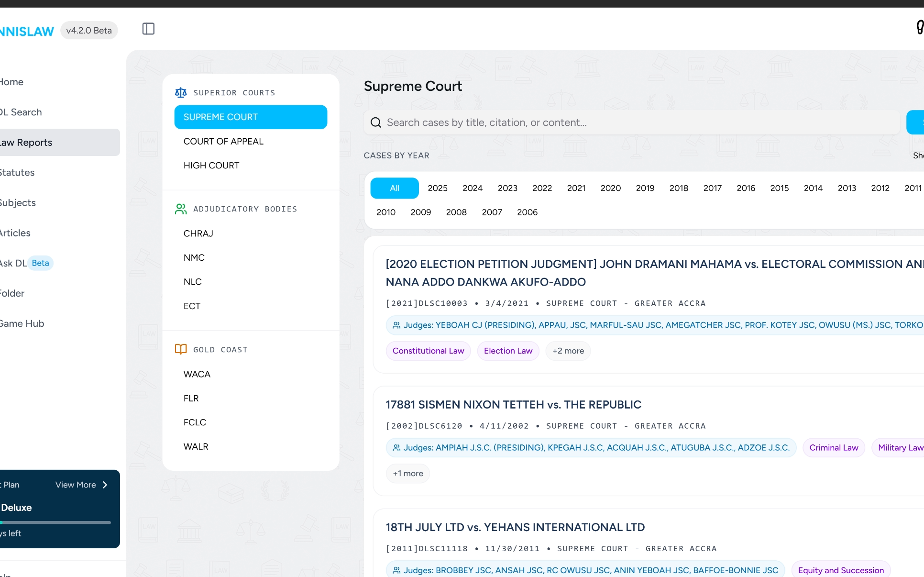Click judges icon in Mahama case
Viewport: 924px width, 577px height.
click(x=396, y=325)
